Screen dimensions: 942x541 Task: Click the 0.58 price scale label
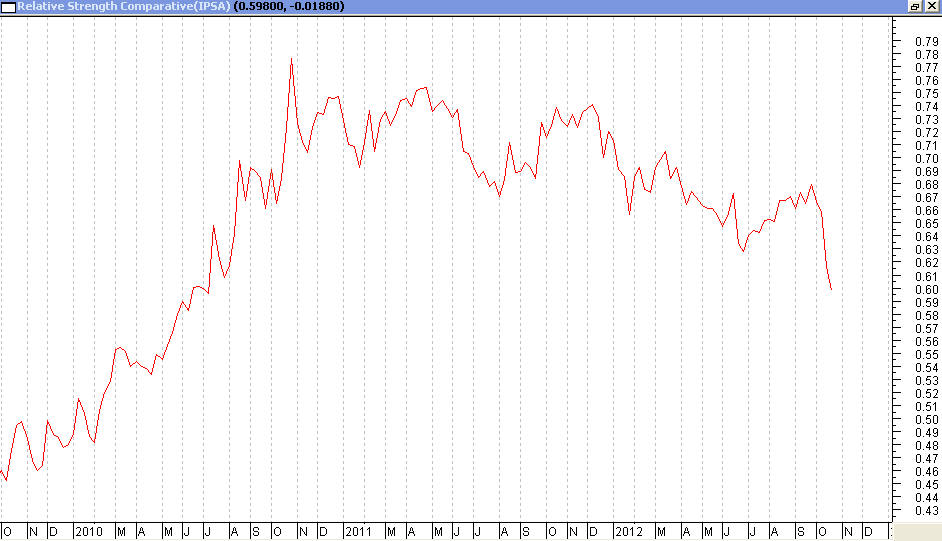click(926, 316)
